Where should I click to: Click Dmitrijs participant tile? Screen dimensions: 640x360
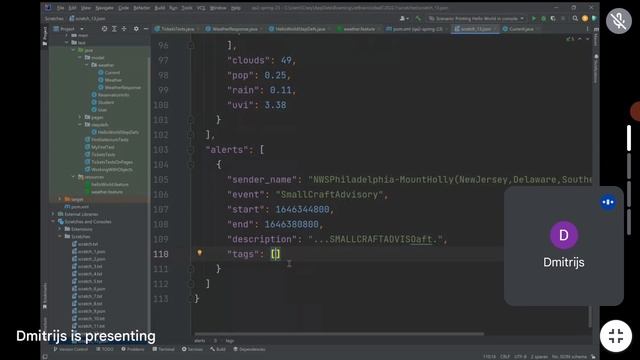(564, 246)
